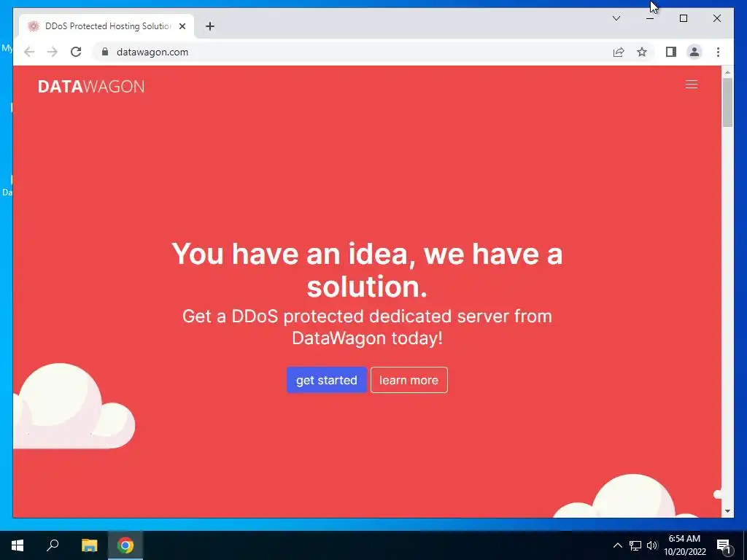Screen dimensions: 747x560
Task: Expand the tab search dropdown
Action: (616, 18)
